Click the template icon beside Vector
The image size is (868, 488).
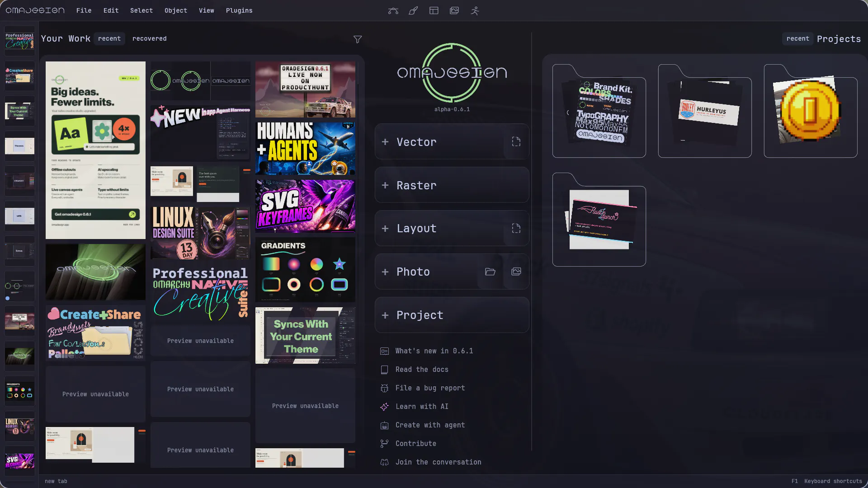point(516,142)
